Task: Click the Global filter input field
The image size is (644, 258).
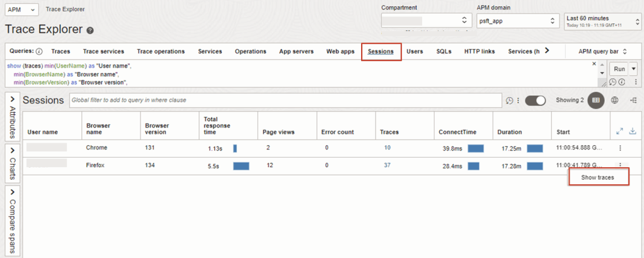Action: (x=284, y=100)
